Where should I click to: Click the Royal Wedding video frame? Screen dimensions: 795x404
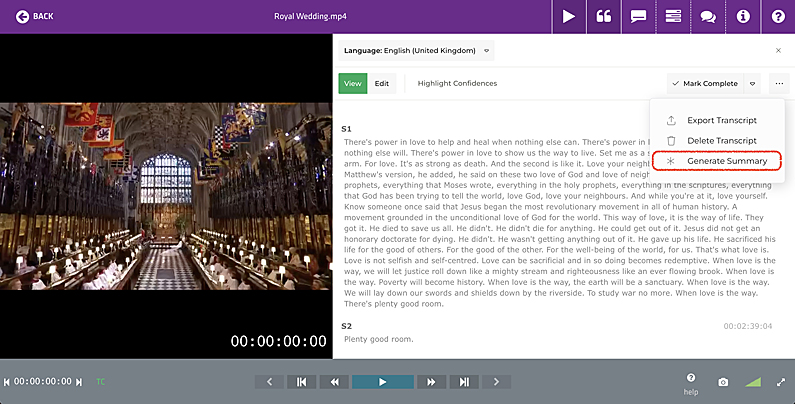coord(166,196)
